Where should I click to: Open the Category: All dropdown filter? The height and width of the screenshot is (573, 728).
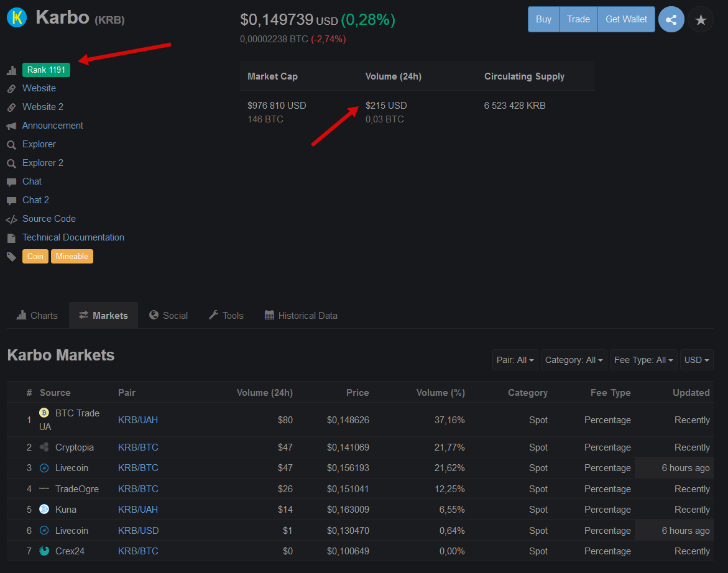coord(574,360)
